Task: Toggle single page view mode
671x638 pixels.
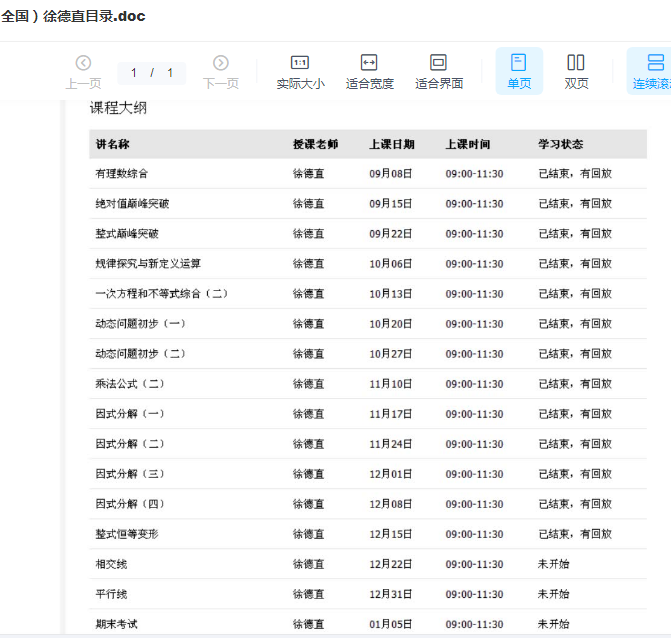Action: tap(519, 63)
